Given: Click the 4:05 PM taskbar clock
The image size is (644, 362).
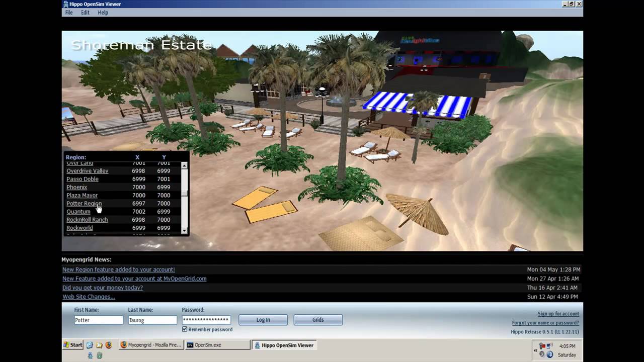Looking at the screenshot, I should (x=567, y=346).
